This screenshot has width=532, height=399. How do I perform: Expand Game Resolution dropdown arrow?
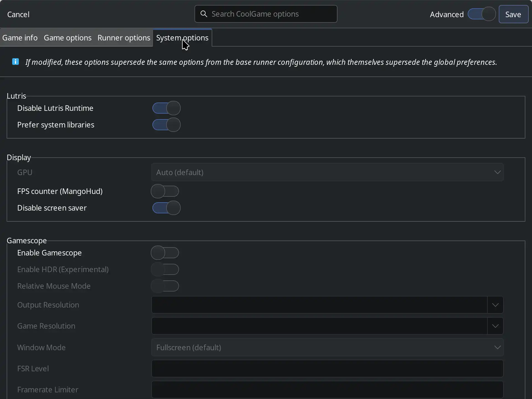495,326
